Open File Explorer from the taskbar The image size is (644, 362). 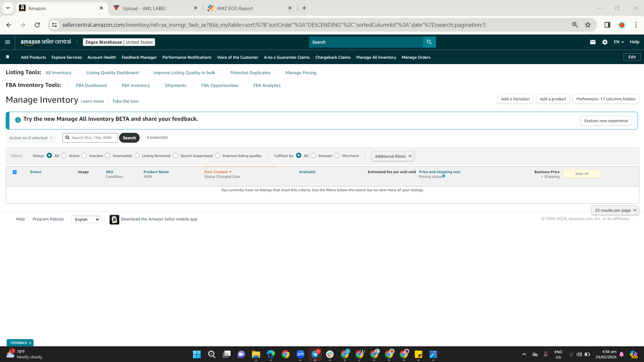click(x=256, y=354)
